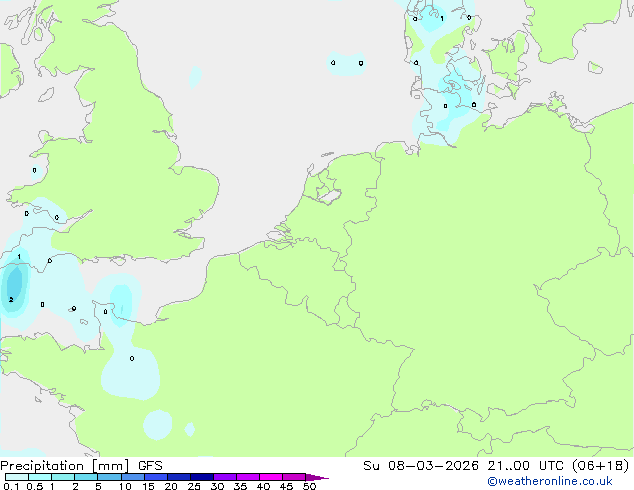Click the 0.1 to 0.5 mm legend swatch
The image size is (634, 490).
[17, 477]
